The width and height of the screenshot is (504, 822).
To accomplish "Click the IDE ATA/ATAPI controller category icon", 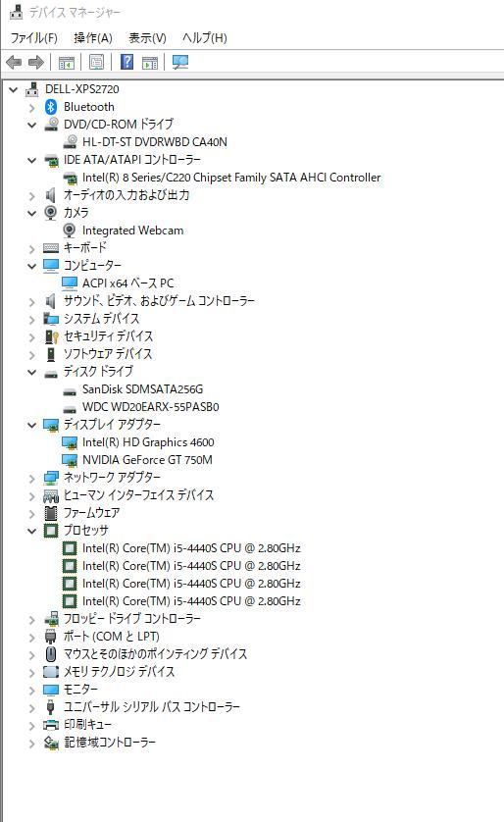I will (x=51, y=160).
